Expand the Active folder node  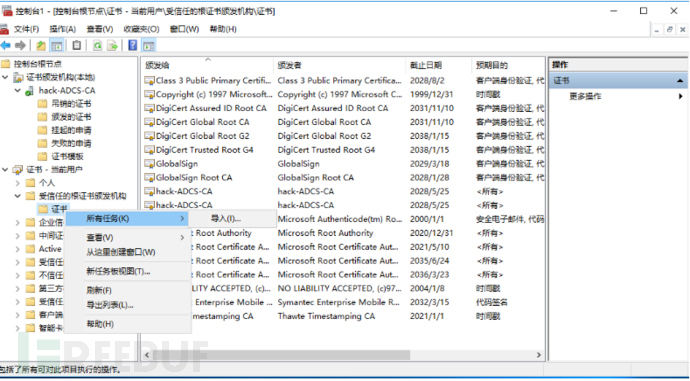coord(18,249)
